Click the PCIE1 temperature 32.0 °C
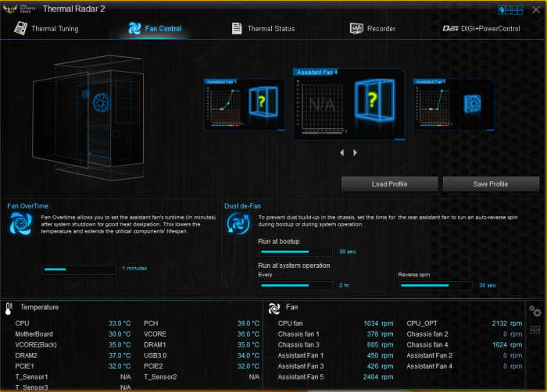This screenshot has height=392, width=547. [120, 366]
